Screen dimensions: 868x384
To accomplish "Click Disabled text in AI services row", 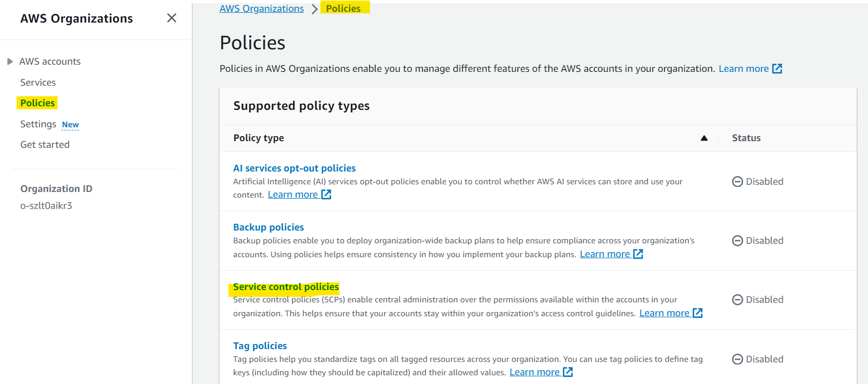I will 764,182.
